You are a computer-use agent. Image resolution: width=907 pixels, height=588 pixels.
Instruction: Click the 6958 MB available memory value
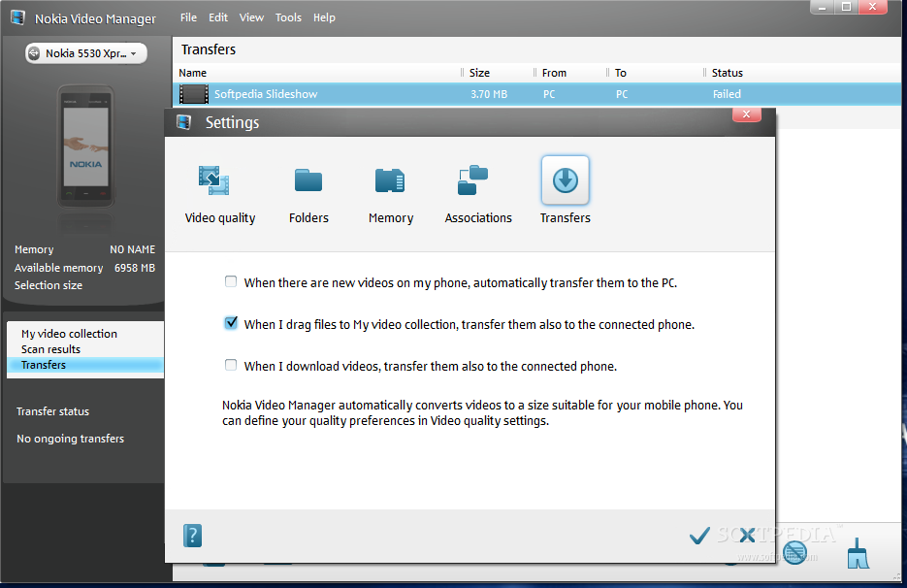click(135, 268)
